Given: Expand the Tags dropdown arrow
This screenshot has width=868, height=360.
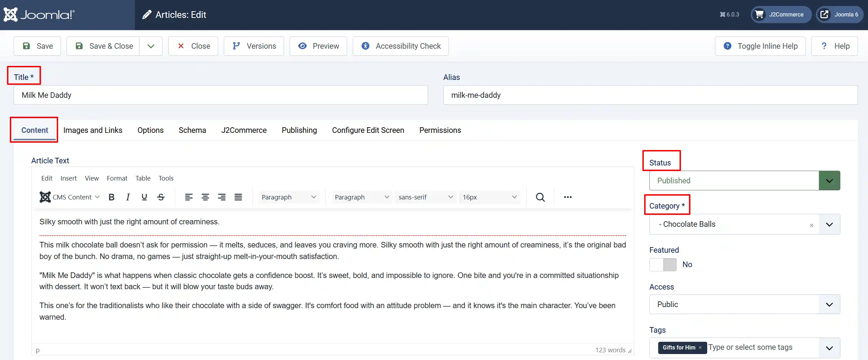Looking at the screenshot, I should [829, 348].
